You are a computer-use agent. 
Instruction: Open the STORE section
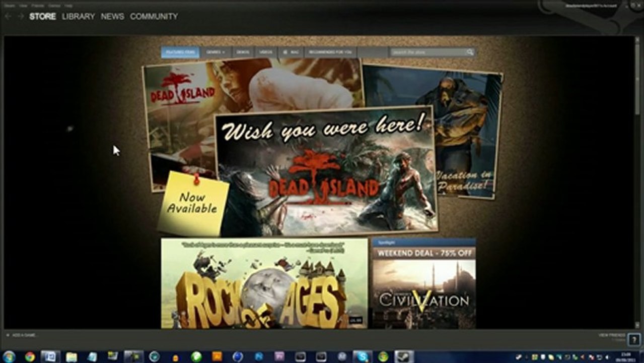[42, 16]
